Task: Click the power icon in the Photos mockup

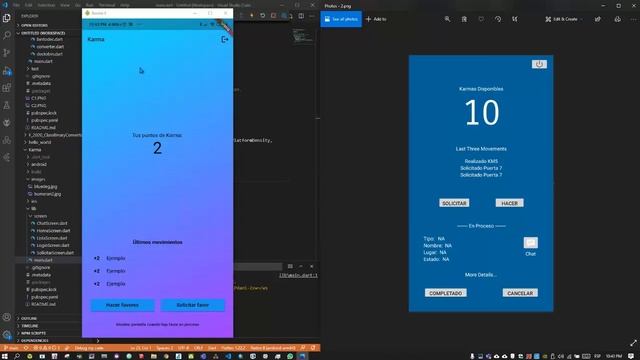Action: (539, 64)
